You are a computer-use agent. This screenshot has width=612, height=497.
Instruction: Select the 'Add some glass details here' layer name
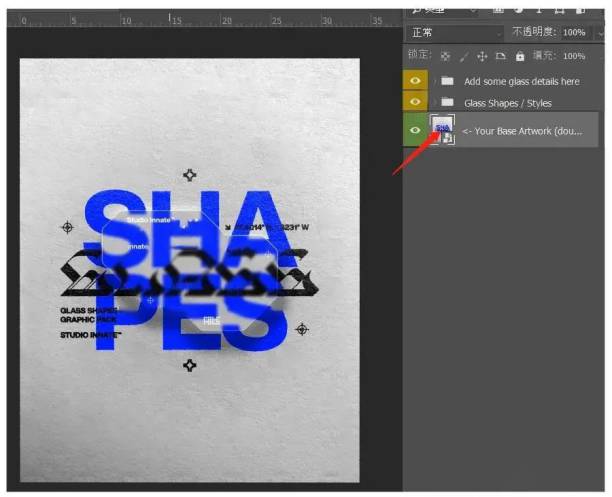(521, 81)
